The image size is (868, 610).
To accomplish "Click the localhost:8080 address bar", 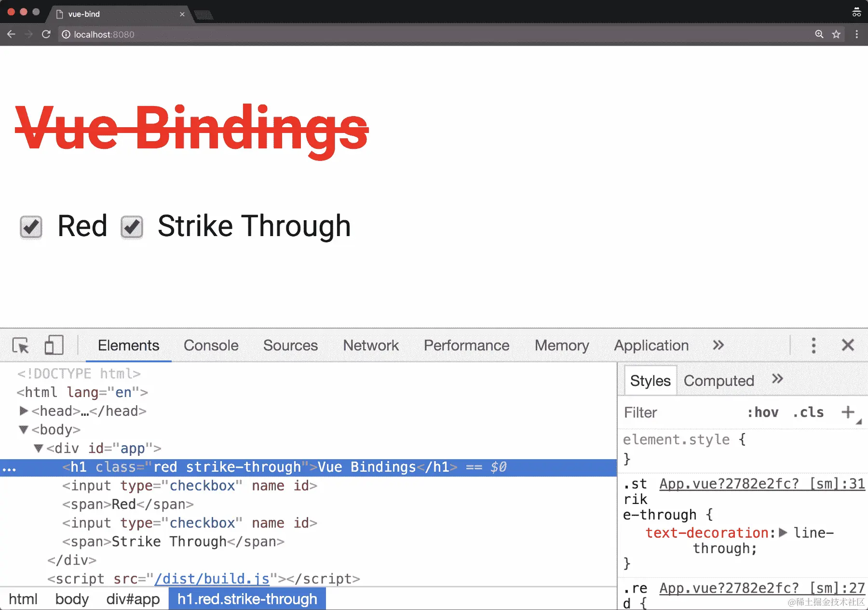I will coord(434,34).
